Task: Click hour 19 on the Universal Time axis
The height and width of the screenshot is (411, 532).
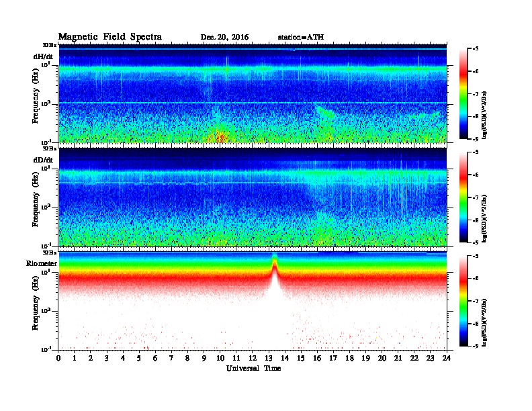Action: [365, 358]
